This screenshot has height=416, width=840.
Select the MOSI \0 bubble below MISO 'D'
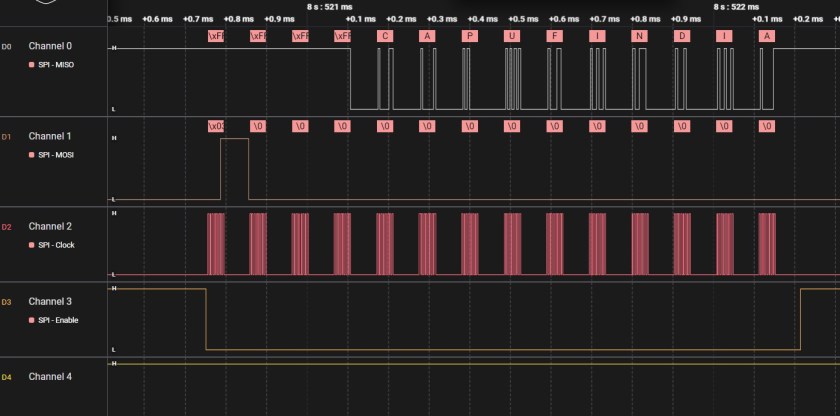pos(682,126)
